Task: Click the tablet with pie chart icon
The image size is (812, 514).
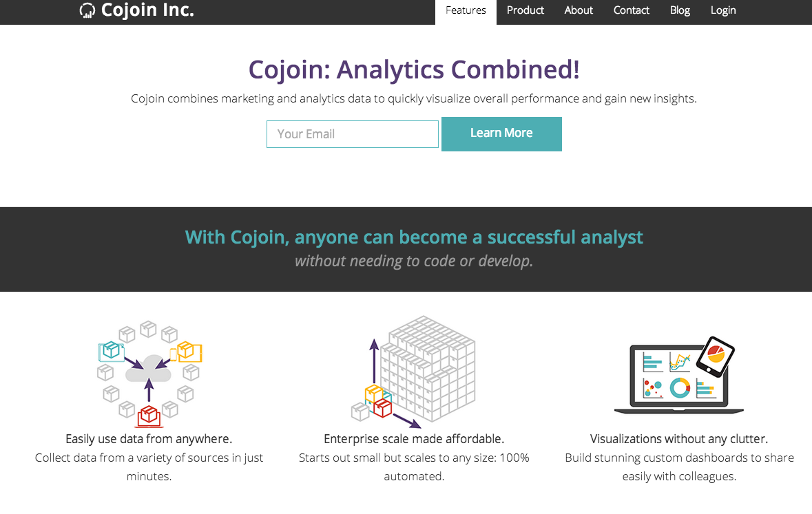Action: pyautogui.click(x=715, y=354)
